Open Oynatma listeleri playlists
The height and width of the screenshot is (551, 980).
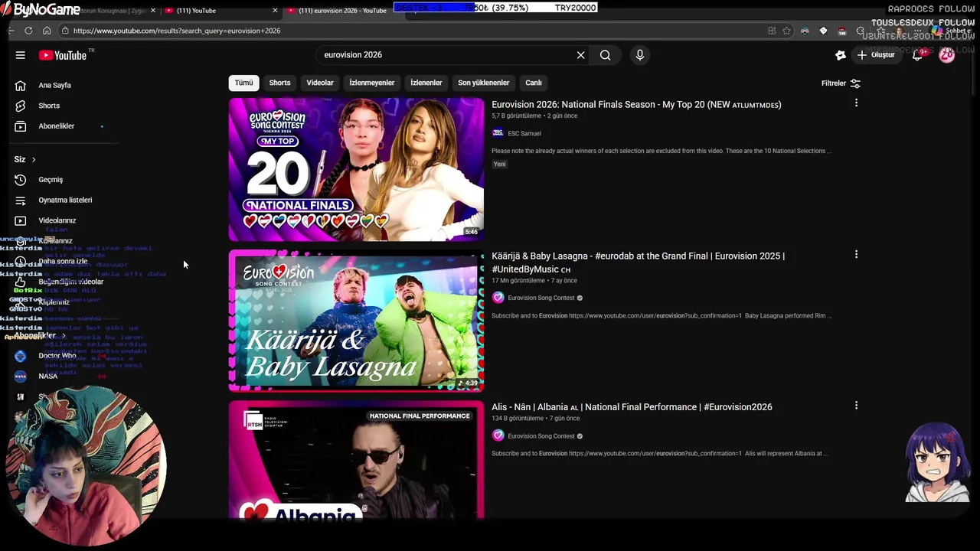click(x=65, y=201)
